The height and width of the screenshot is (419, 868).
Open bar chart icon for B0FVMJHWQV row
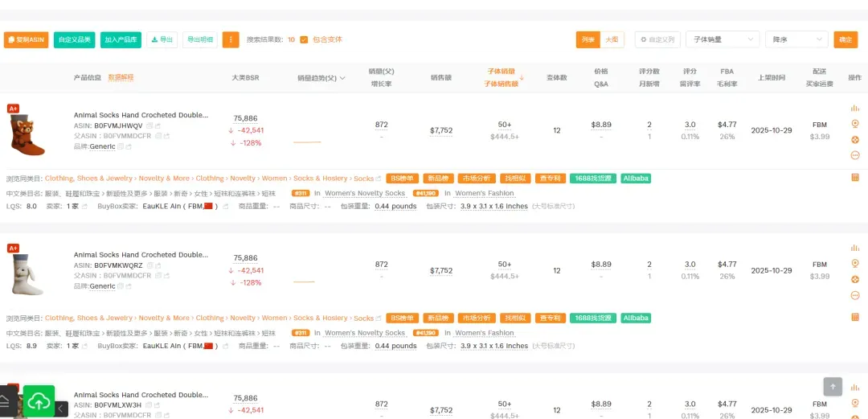coord(854,108)
